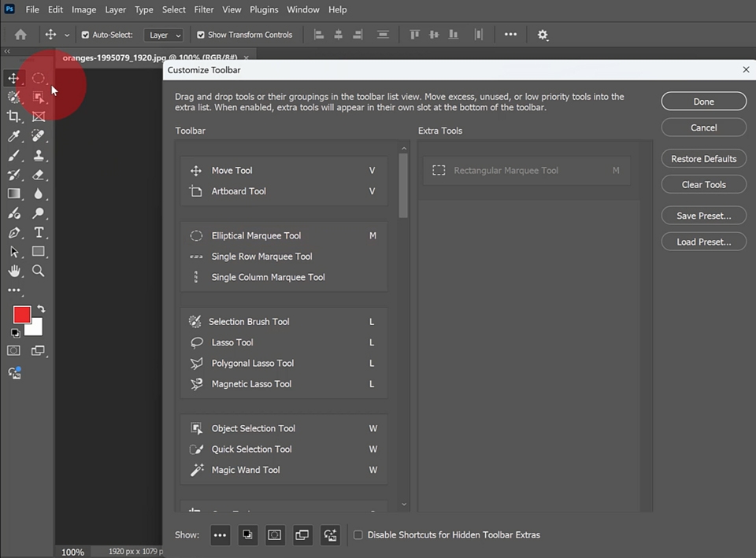
Task: Toggle Show foreground/background colors button in dialog
Action: tap(247, 535)
